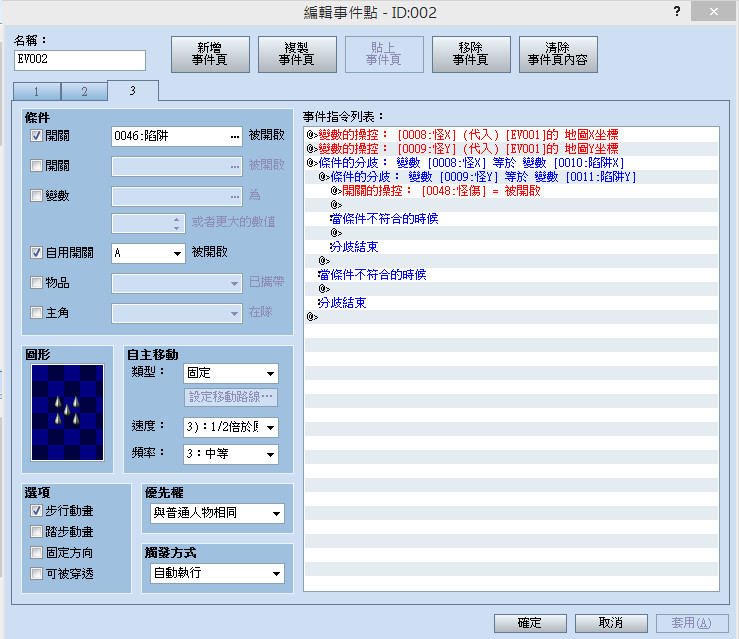Toggle the 步行動畫 option
The height and width of the screenshot is (639, 739).
point(36,510)
